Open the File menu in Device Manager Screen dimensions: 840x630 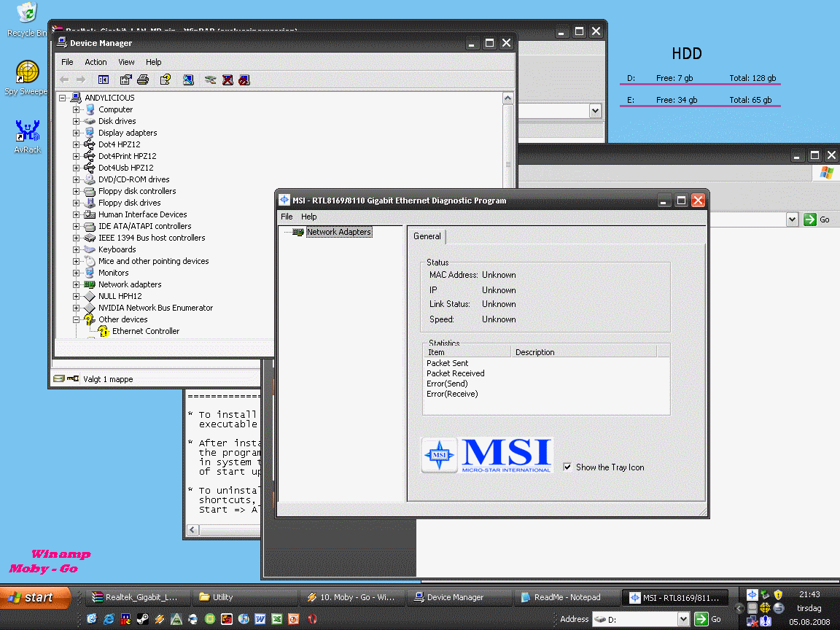67,62
